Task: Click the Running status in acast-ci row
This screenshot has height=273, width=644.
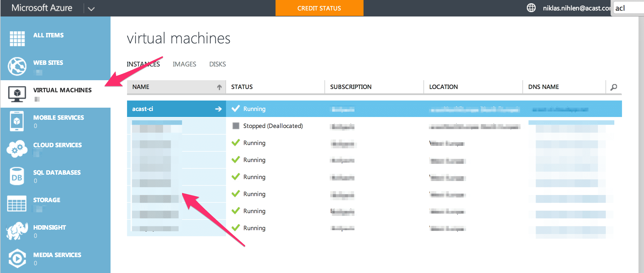Action: click(x=254, y=109)
